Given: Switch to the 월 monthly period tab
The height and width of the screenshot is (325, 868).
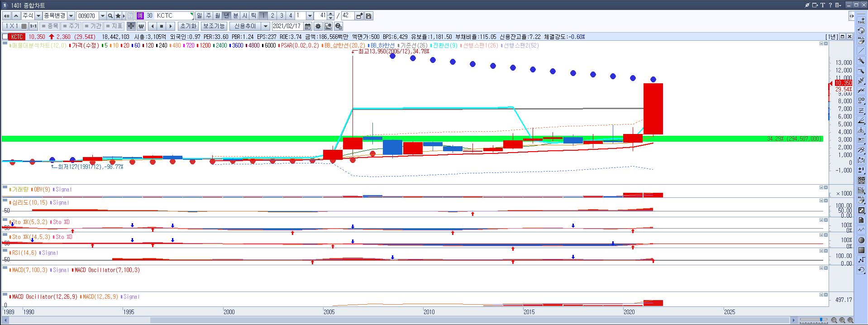Looking at the screenshot, I should pyautogui.click(x=218, y=16).
